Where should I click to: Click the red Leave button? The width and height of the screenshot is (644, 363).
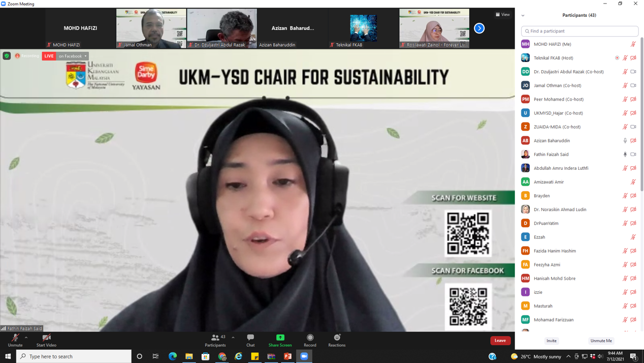500,341
